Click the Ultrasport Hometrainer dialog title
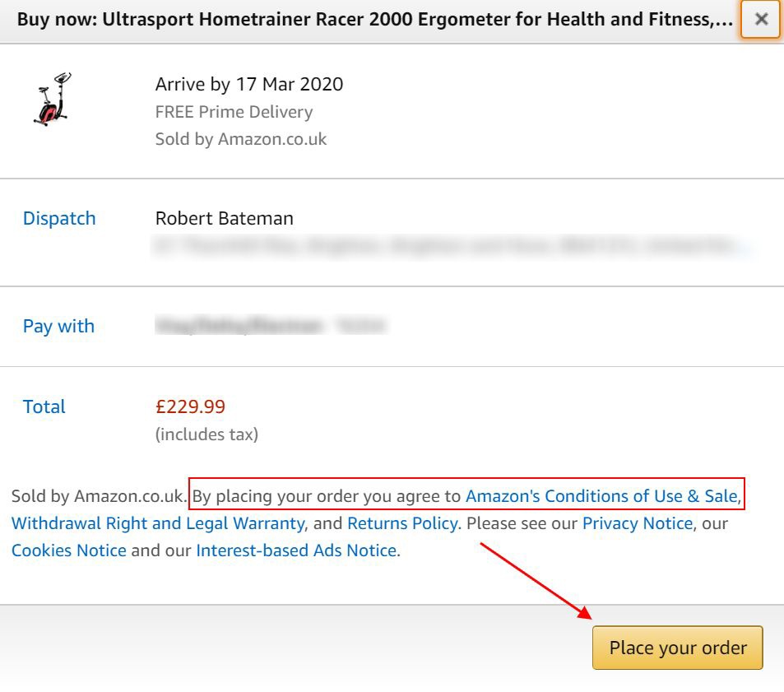 (374, 20)
